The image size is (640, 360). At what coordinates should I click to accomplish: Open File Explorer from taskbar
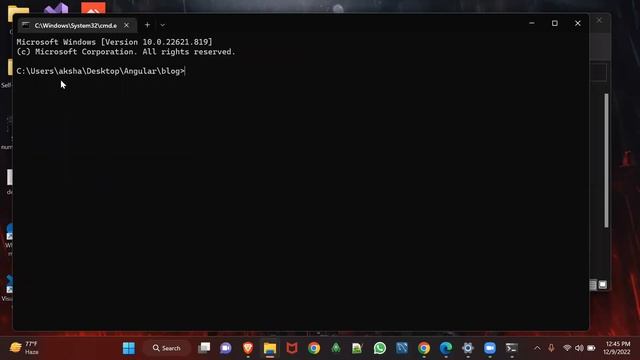tap(270, 348)
